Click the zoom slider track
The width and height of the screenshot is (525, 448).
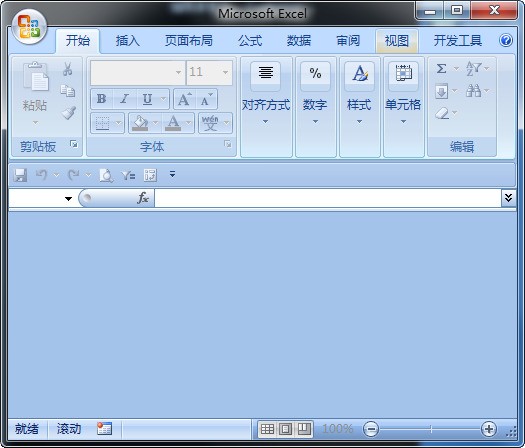(x=430, y=429)
